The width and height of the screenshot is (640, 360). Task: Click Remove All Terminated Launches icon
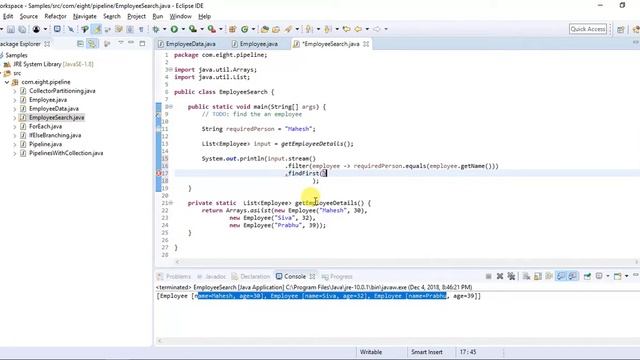[x=511, y=276]
